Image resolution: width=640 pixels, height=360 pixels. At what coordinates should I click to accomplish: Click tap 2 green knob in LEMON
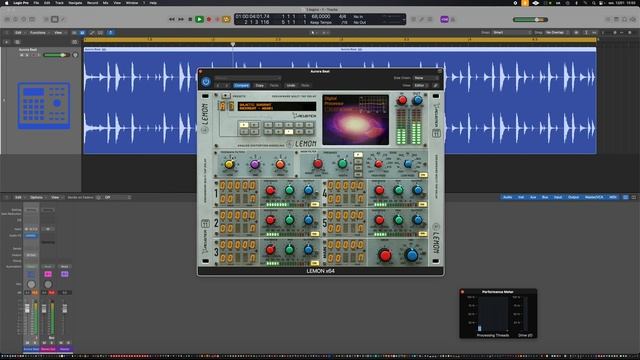pyautogui.click(x=289, y=220)
